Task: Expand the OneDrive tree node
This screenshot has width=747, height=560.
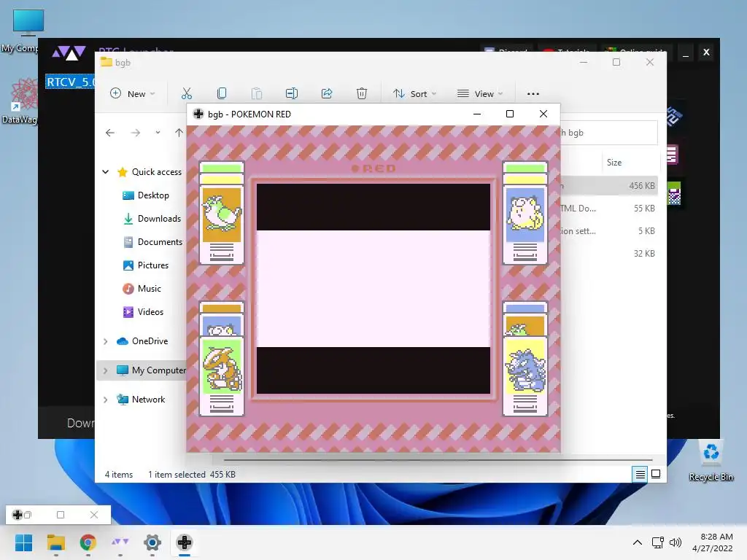Action: pyautogui.click(x=106, y=341)
